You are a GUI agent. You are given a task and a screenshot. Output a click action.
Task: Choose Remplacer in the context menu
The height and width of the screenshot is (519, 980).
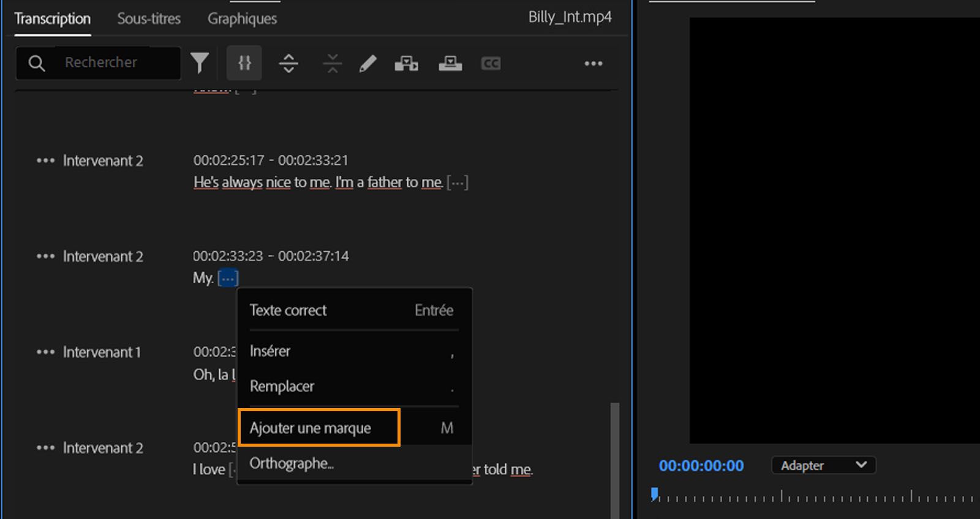354,387
